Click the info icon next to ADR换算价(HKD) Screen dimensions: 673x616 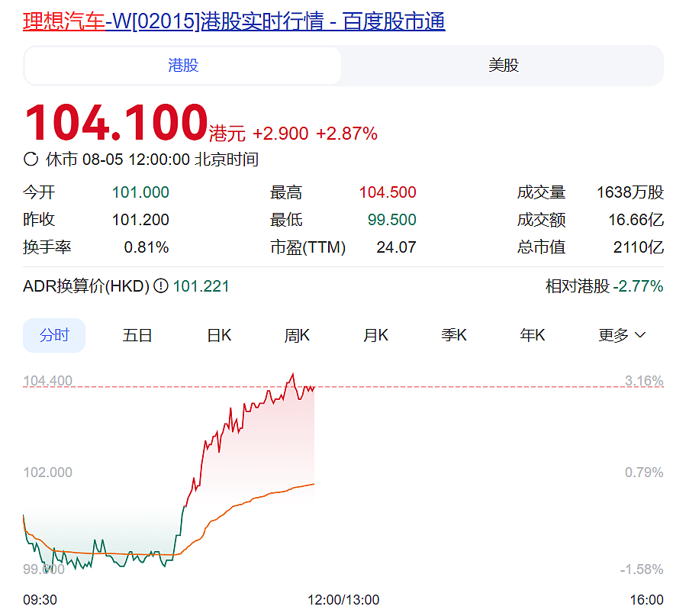[161, 286]
